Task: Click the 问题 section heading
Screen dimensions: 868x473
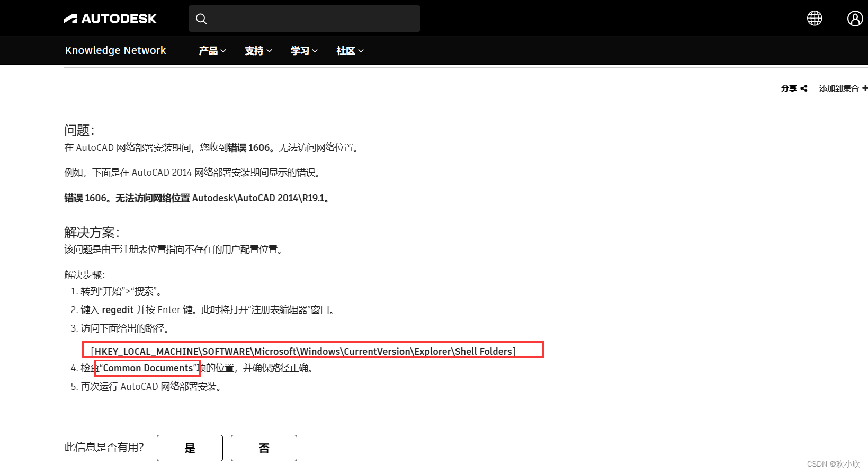Action: [79, 130]
